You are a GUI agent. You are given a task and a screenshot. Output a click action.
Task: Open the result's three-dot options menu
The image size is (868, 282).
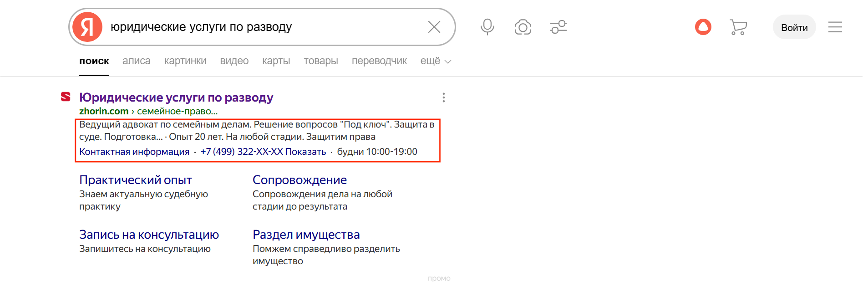click(x=443, y=97)
